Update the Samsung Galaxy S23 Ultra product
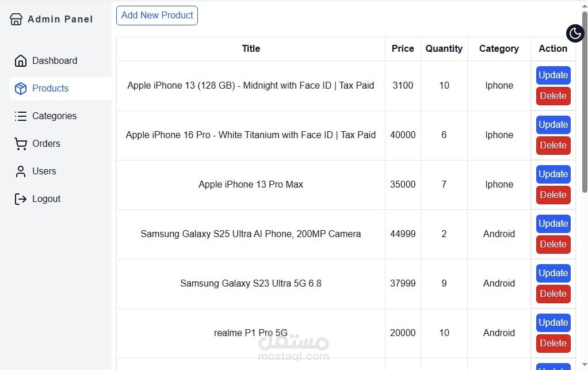Viewport: 588px width, 370px height. pos(553,273)
